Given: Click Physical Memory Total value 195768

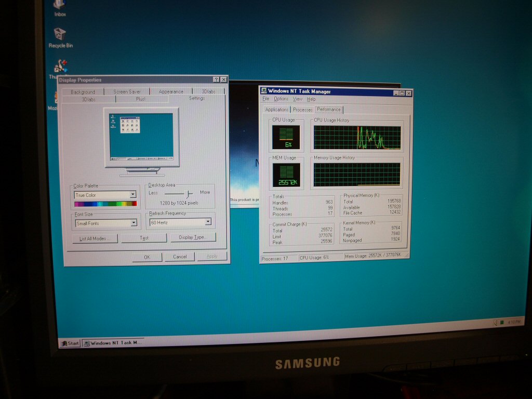Looking at the screenshot, I should 394,201.
